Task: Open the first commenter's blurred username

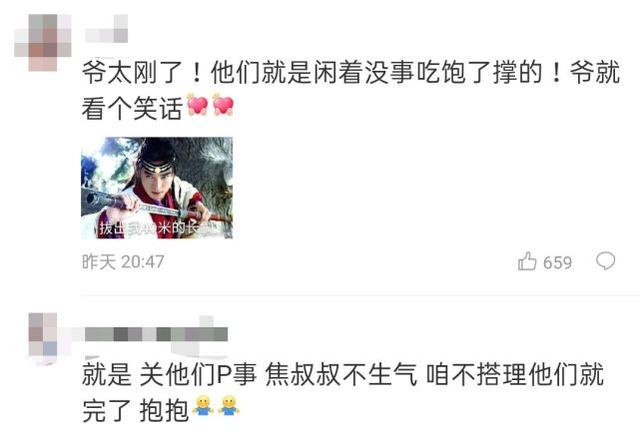Action: [107, 29]
